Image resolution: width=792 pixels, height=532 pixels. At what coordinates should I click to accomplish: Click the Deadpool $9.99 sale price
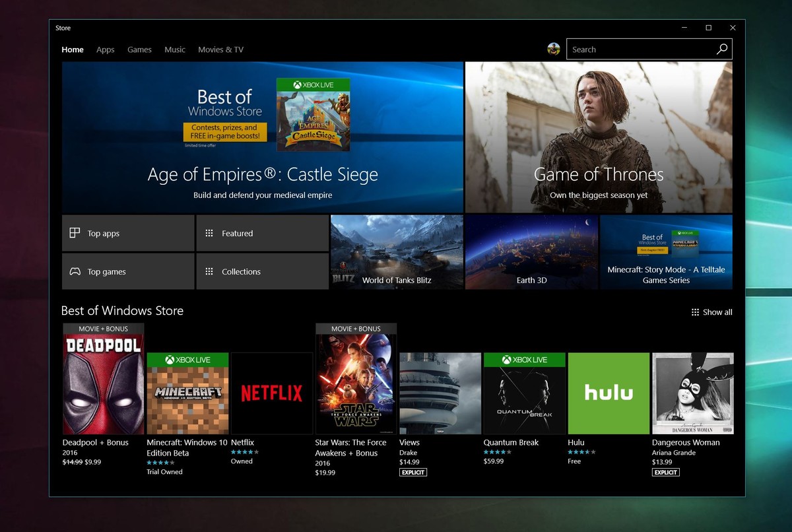click(x=93, y=462)
